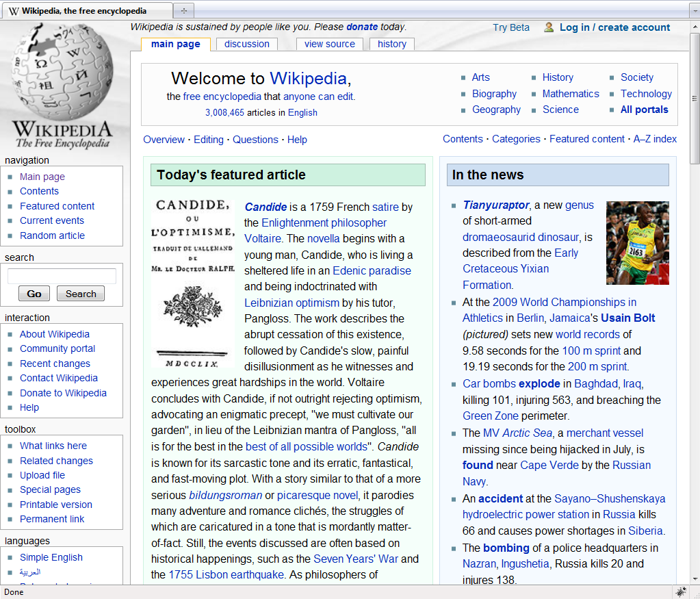Image resolution: width=700 pixels, height=599 pixels.
Task: Click Candide title page thumbnail
Action: tap(193, 283)
